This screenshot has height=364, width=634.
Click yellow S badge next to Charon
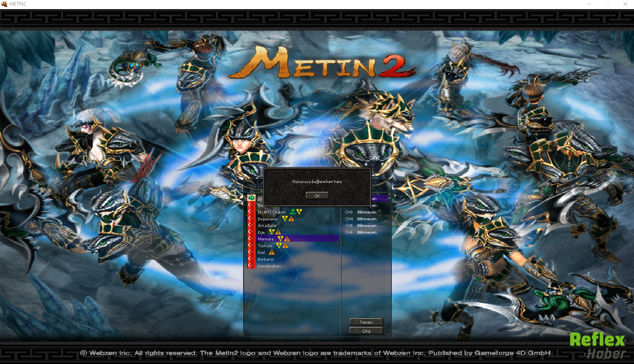tap(299, 212)
